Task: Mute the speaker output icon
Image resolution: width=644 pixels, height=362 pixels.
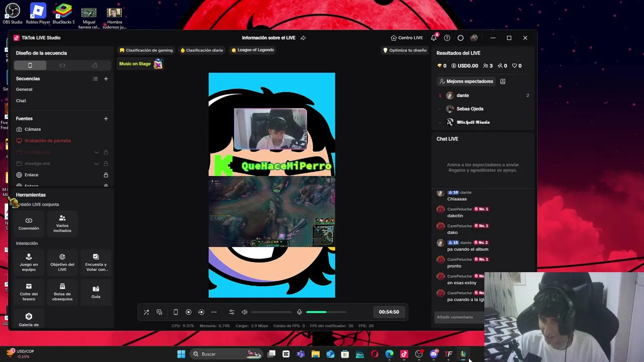Action: click(245, 312)
